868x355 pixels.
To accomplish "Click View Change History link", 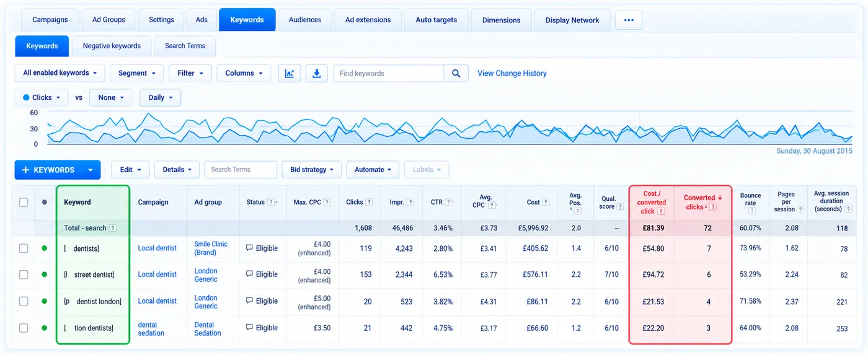I will pos(512,73).
